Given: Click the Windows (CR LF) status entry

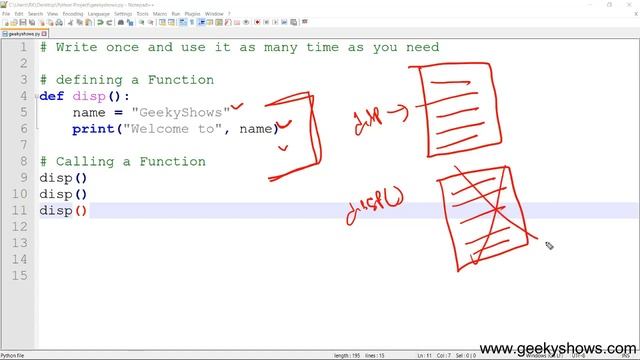Looking at the screenshot, I should [544, 356].
